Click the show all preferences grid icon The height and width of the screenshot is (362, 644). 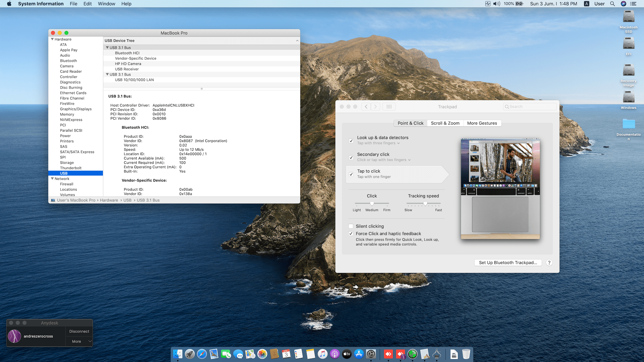(389, 107)
